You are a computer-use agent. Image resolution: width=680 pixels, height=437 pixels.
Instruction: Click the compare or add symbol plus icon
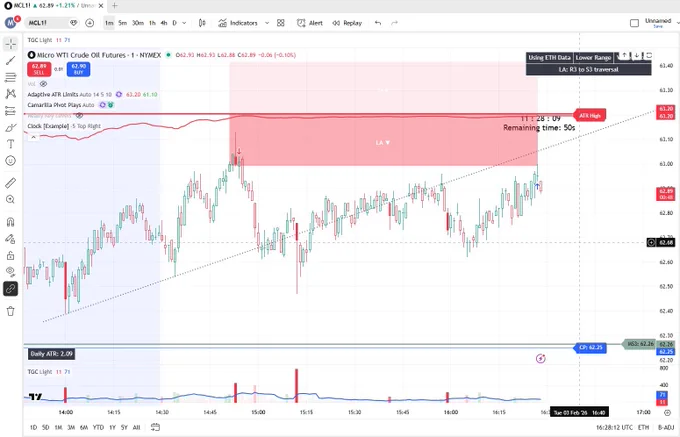click(x=90, y=23)
